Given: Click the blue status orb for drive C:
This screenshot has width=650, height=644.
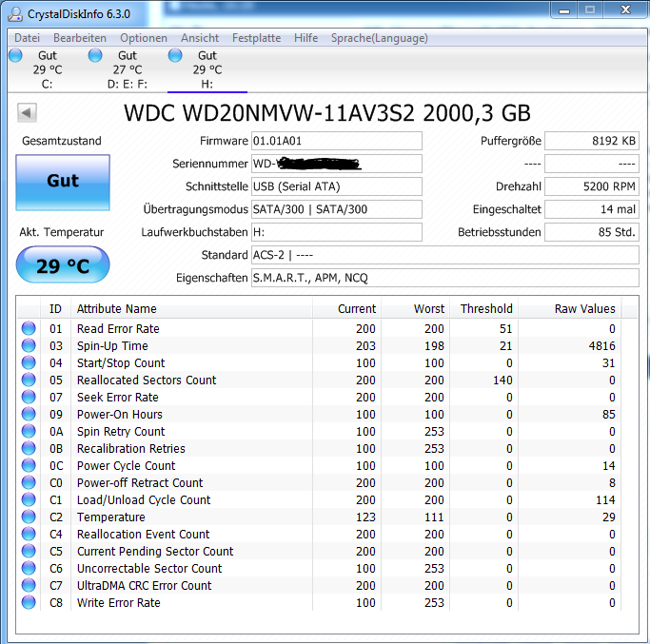Looking at the screenshot, I should pos(15,55).
